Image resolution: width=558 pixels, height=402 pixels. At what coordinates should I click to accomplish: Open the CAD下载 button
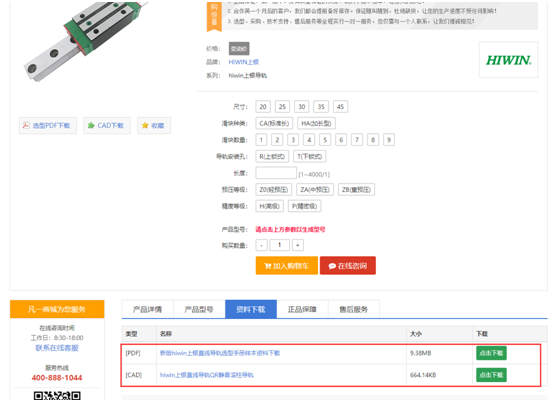(107, 126)
